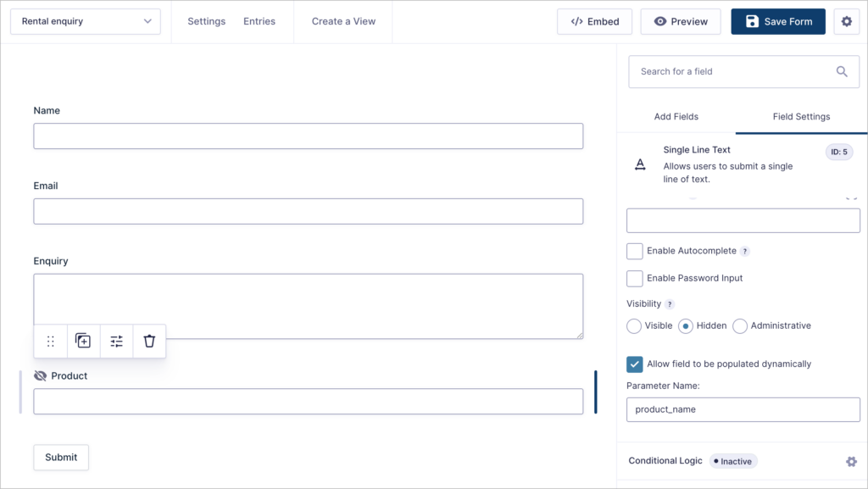Screen dimensions: 868x489
Task: Click the empty settings text input above Autocomplete
Action: click(743, 220)
